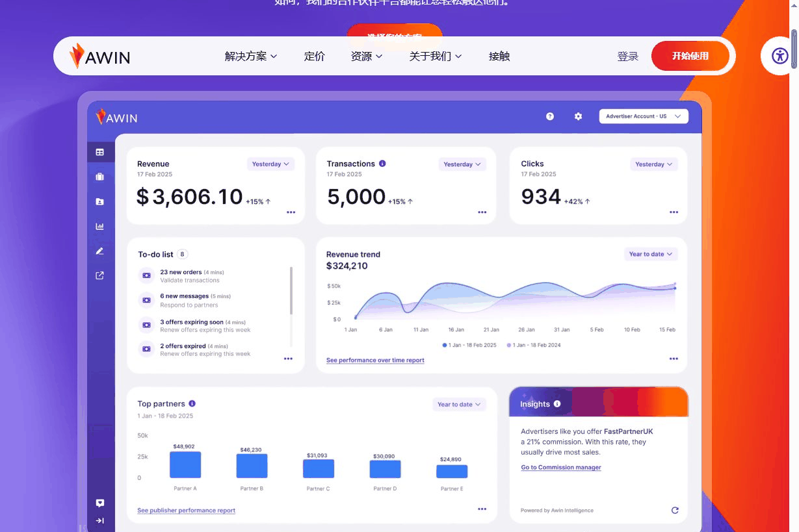Click the $3,606.10 revenue value

coord(189,196)
